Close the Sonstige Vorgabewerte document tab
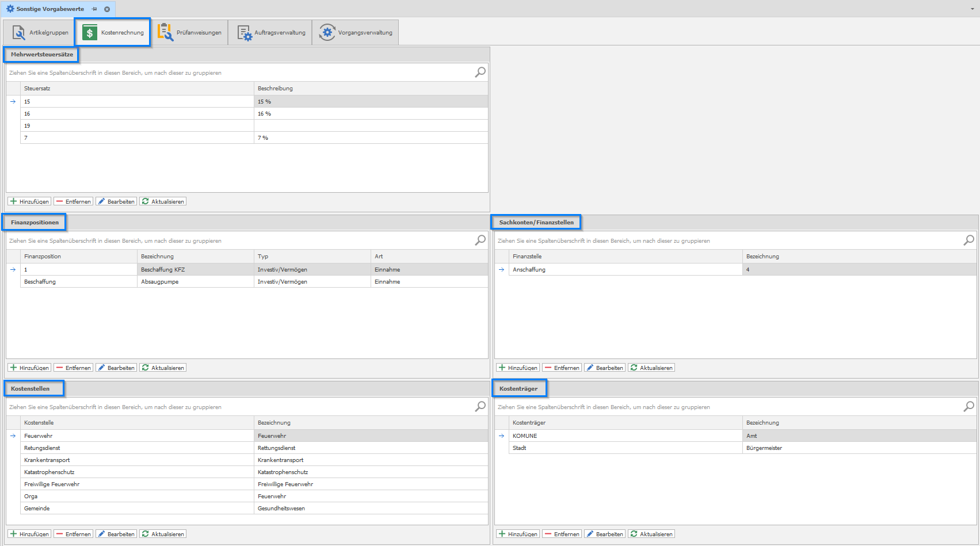 coord(107,9)
